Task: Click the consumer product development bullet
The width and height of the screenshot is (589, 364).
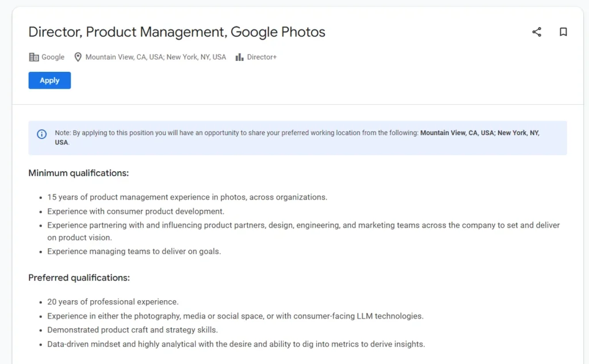Action: pyautogui.click(x=136, y=211)
